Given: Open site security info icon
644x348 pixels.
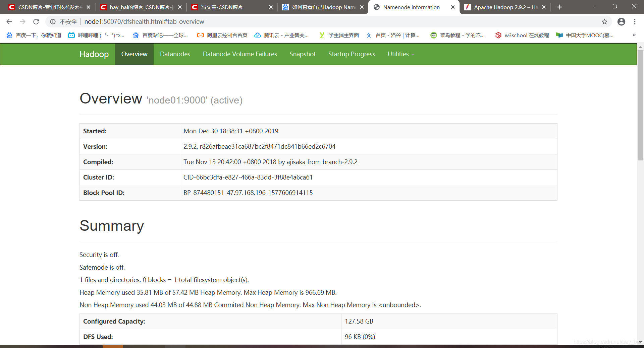Looking at the screenshot, I should (x=53, y=22).
